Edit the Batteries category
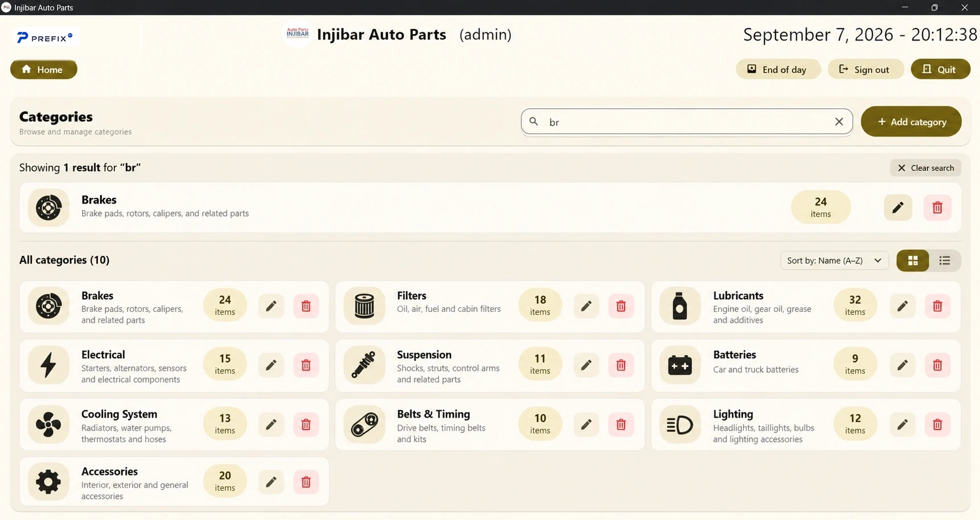The height and width of the screenshot is (520, 980). click(x=903, y=365)
